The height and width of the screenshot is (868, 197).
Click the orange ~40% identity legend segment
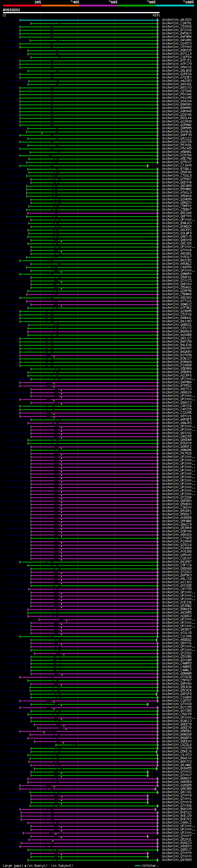click(60, 6)
